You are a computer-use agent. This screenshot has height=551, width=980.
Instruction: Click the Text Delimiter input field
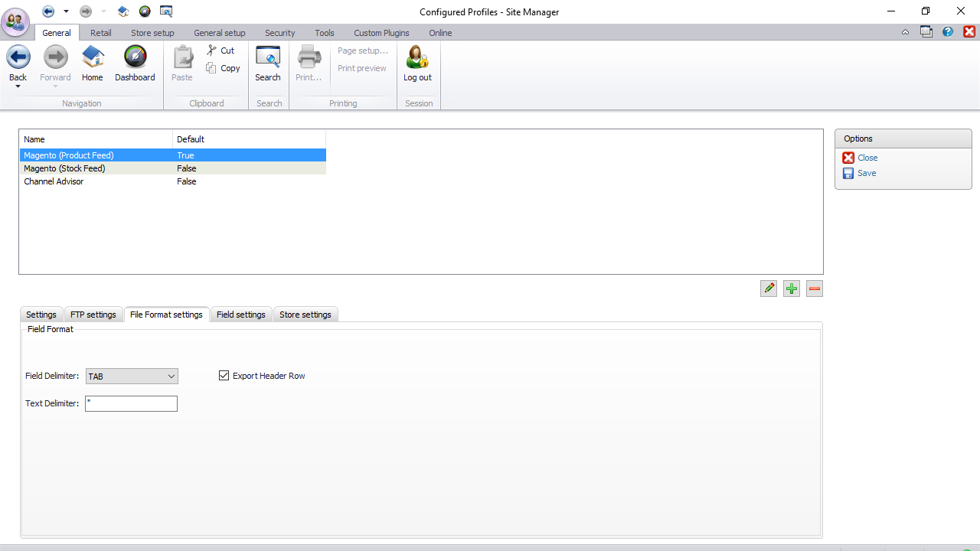[x=132, y=403]
